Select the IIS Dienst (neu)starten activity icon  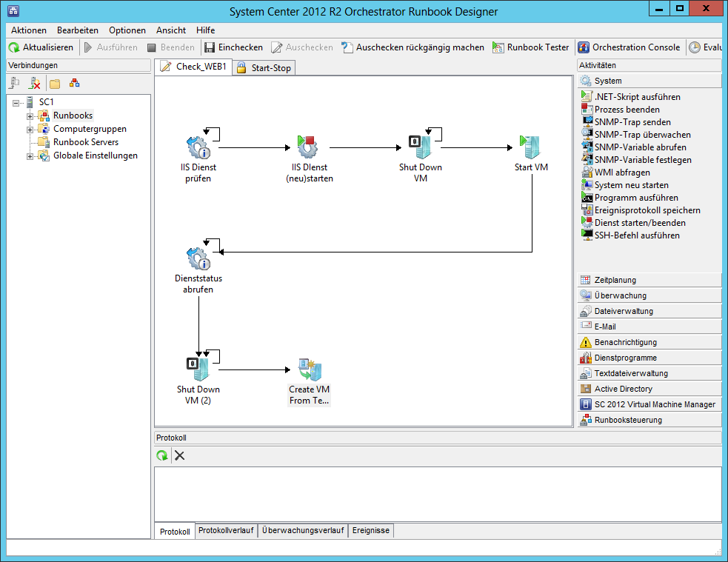[307, 147]
